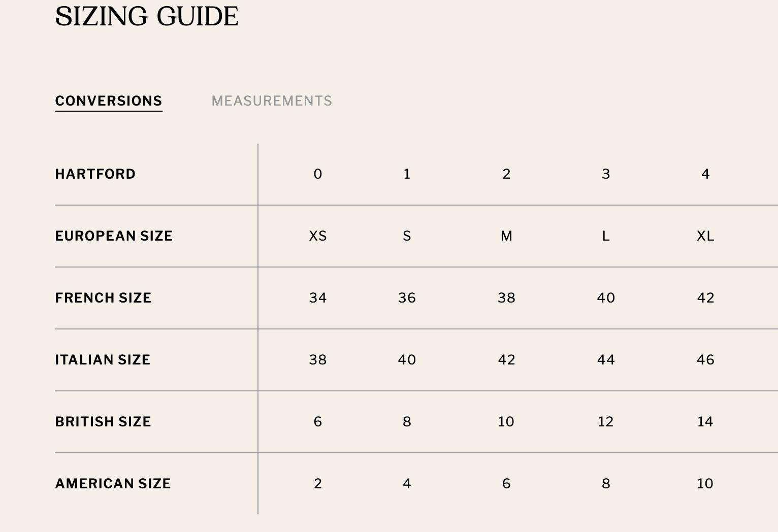Click French size 34 cell
This screenshot has width=778, height=532.
pyautogui.click(x=318, y=298)
